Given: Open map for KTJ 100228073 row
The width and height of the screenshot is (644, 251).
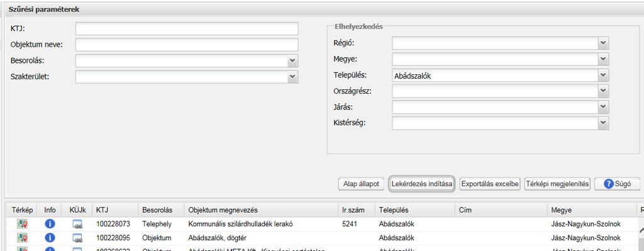Looking at the screenshot, I should click(x=22, y=225).
